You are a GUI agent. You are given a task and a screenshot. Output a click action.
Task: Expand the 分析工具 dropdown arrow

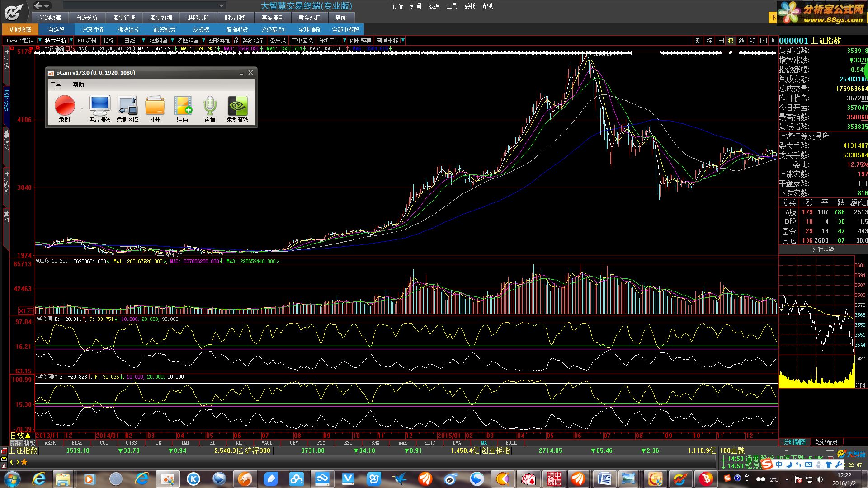[344, 41]
